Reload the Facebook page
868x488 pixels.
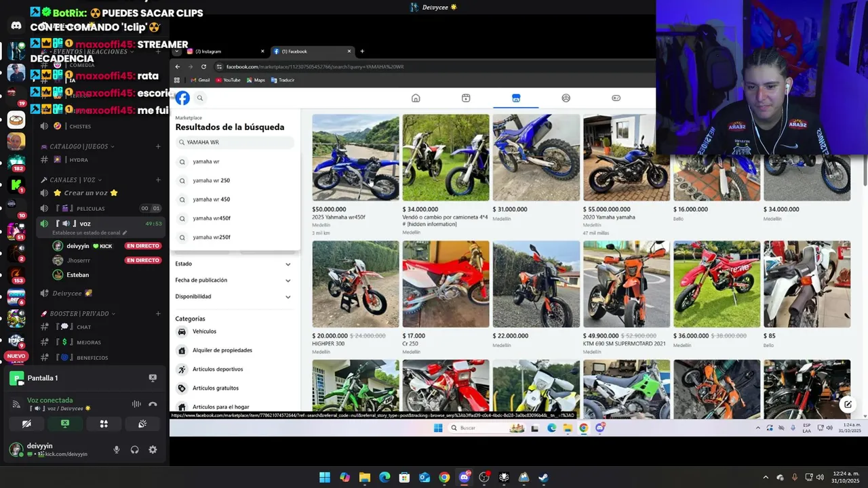coord(203,66)
